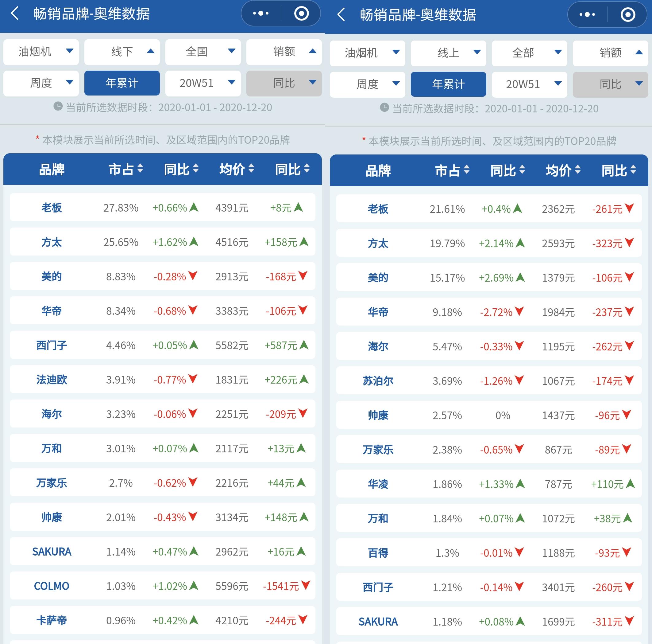Select the 年累计 tab on the left screen
Image resolution: width=652 pixels, height=644 pixels.
[x=122, y=83]
